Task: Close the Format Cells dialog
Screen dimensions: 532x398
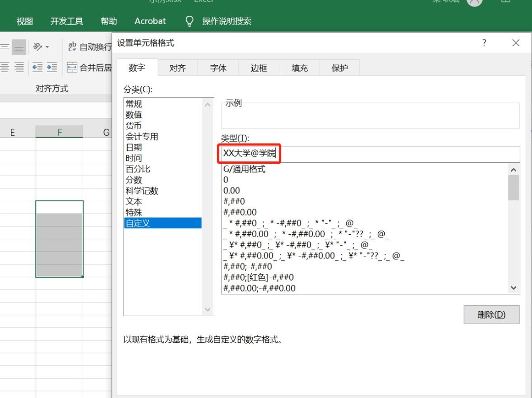Action: 516,43
